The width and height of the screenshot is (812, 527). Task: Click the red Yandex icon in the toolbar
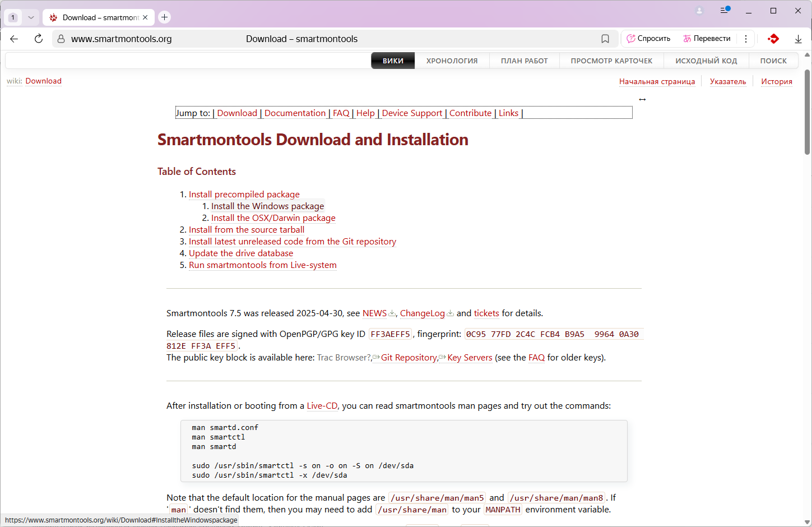click(773, 39)
